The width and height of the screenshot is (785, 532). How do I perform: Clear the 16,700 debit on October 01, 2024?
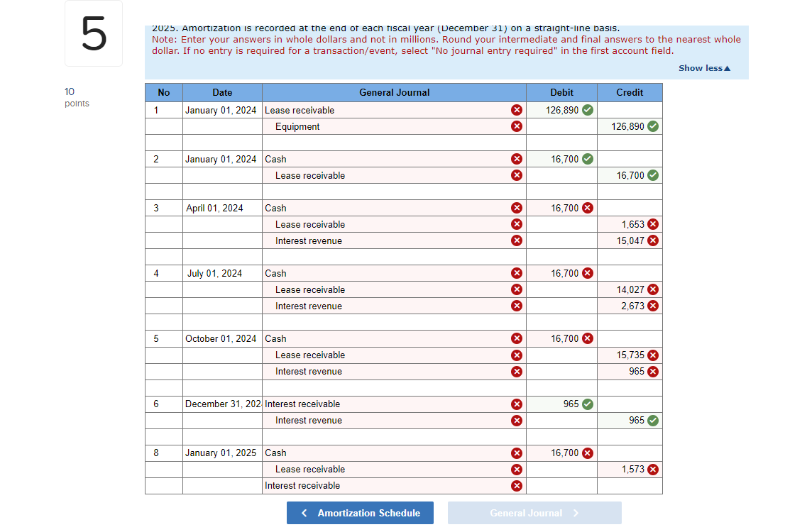tap(586, 338)
